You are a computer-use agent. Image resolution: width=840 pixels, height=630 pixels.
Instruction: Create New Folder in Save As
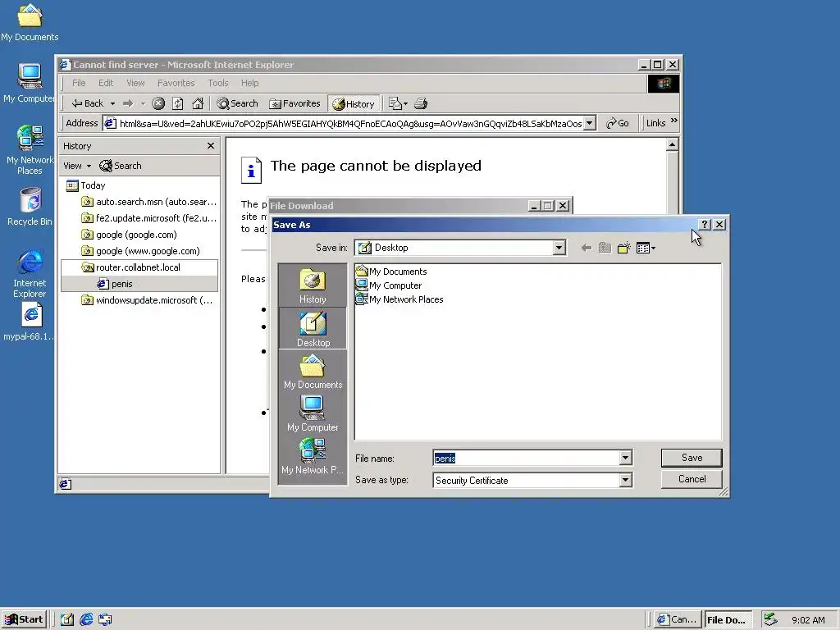click(x=623, y=248)
